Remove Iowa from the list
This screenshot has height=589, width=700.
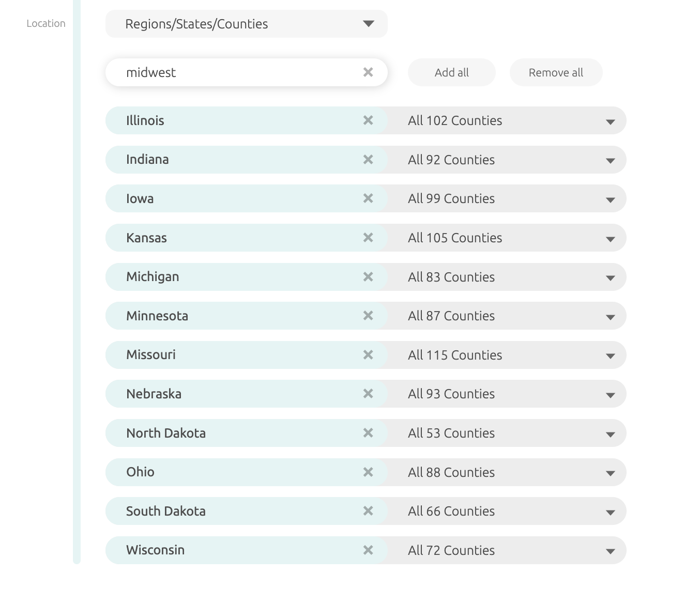[x=368, y=198]
